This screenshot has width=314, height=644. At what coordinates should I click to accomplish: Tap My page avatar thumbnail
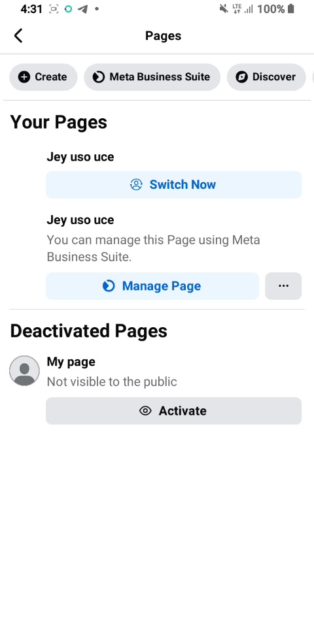(x=25, y=370)
